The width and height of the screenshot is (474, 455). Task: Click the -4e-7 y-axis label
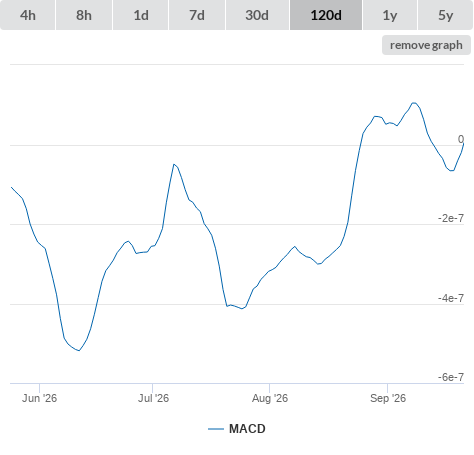tap(451, 298)
